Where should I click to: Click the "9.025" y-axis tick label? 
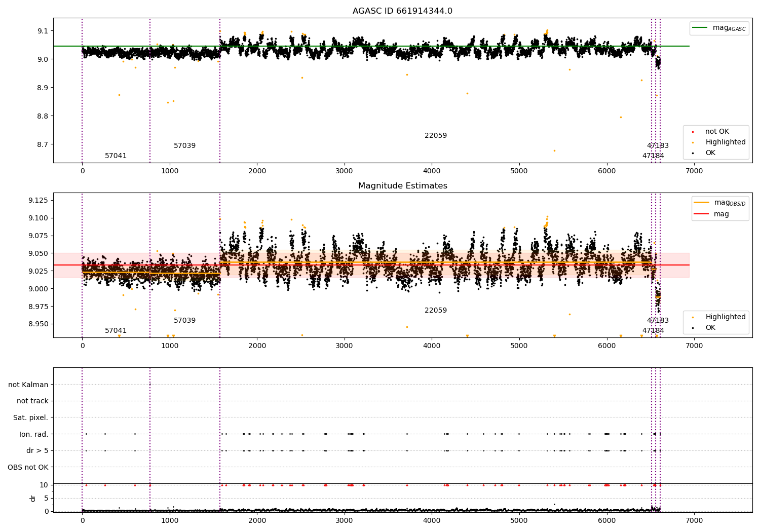[x=39, y=271]
